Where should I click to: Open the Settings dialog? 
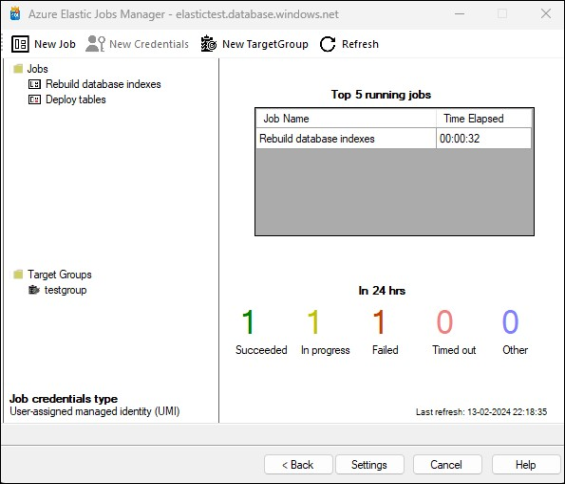click(369, 465)
